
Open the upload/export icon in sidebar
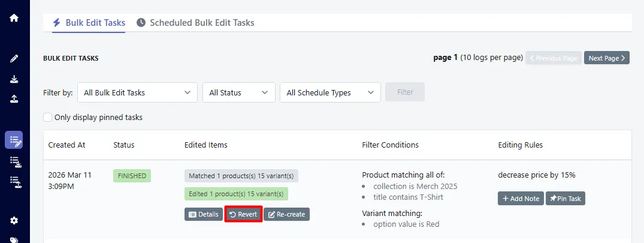click(14, 98)
